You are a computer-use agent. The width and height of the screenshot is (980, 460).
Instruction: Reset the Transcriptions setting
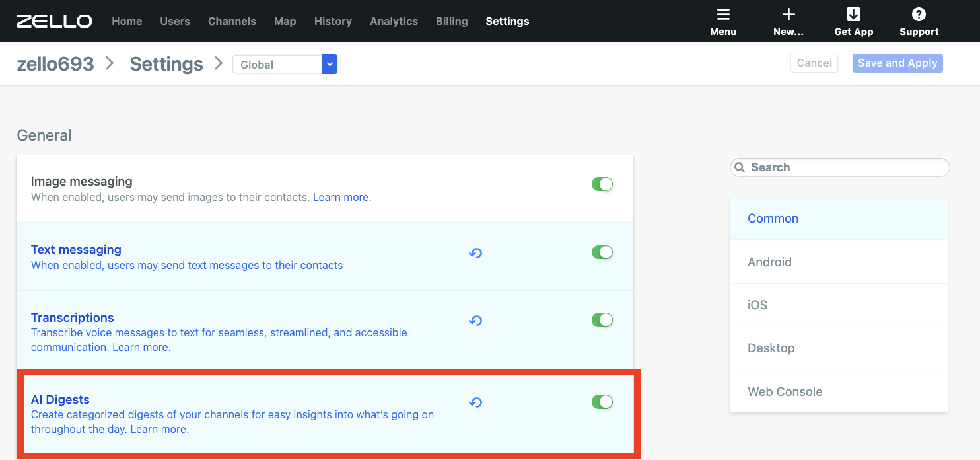coord(475,321)
